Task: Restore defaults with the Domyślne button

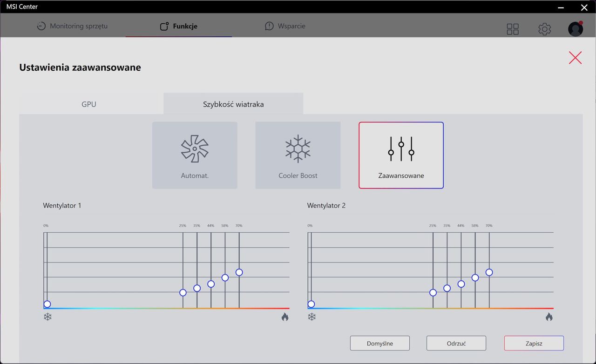Action: (380, 344)
